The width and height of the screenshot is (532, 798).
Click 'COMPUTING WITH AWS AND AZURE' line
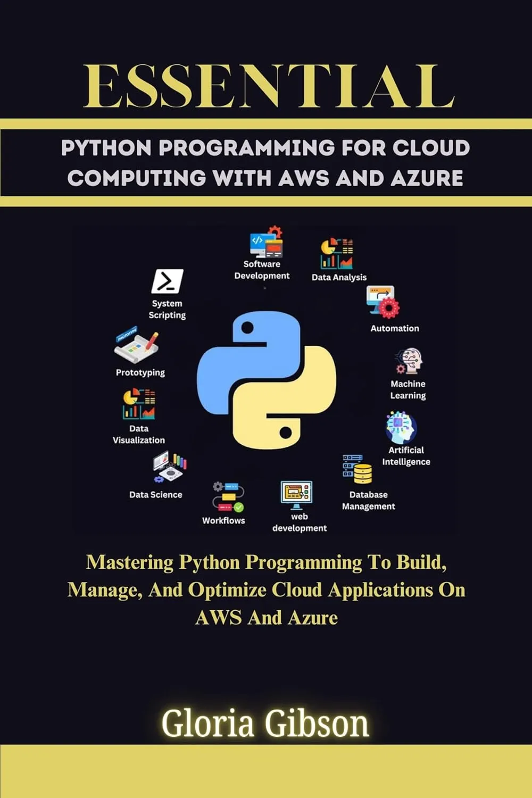click(265, 178)
